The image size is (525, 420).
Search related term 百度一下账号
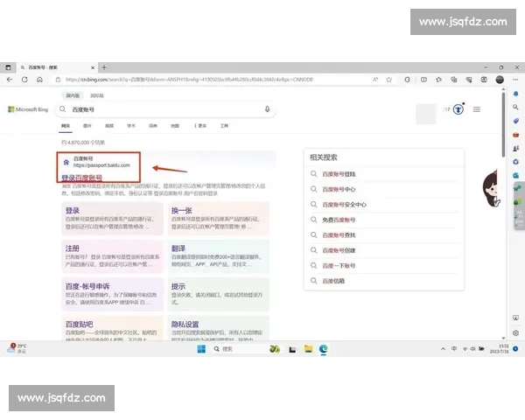[x=339, y=266]
